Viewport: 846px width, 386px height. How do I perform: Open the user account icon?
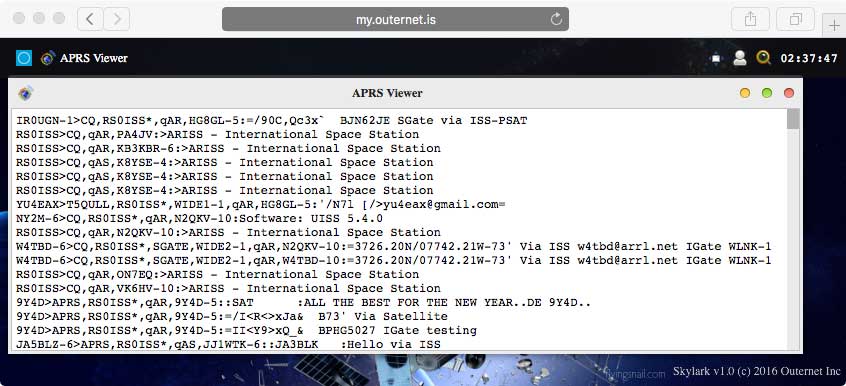tap(740, 58)
